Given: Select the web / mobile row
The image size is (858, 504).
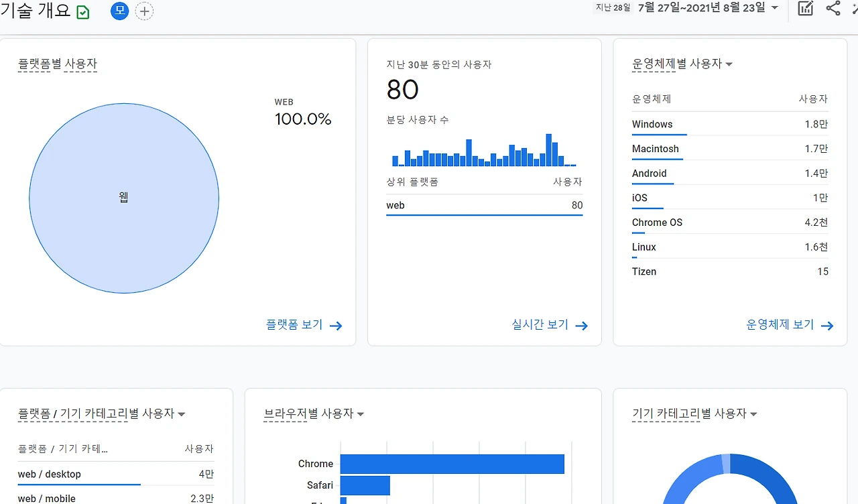Looking at the screenshot, I should 116,498.
